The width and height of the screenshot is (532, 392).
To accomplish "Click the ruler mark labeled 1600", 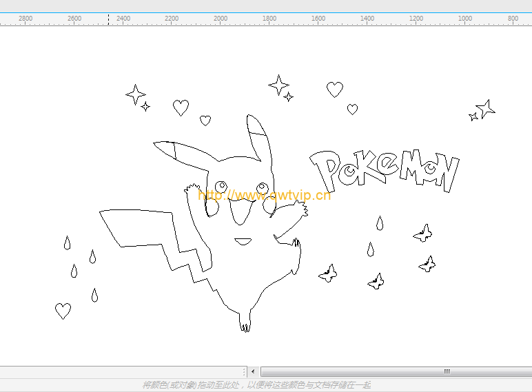I will pos(318,19).
